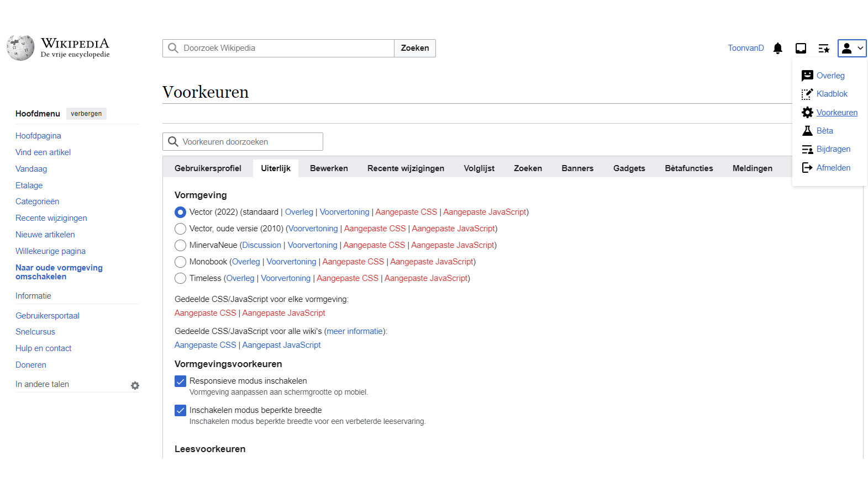Choose Bijdragen in the user menu
The image size is (868, 488).
833,149
